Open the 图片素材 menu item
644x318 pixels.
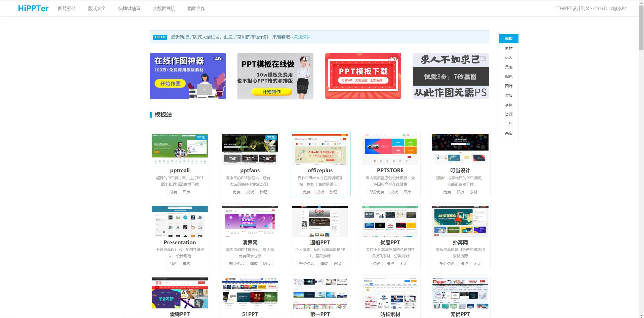tap(67, 8)
